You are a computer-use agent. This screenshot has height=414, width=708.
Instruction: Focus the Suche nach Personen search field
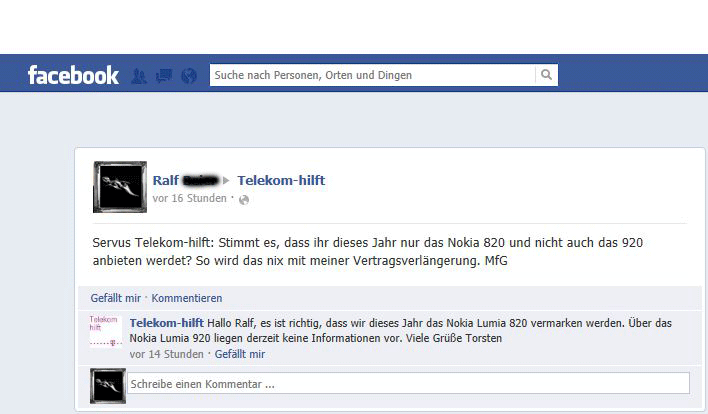click(x=373, y=75)
